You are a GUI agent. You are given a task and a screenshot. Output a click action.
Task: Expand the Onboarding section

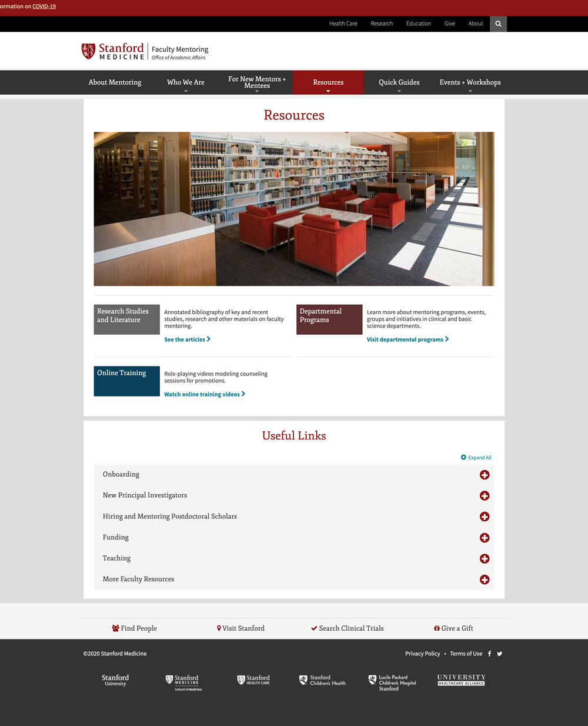click(485, 475)
